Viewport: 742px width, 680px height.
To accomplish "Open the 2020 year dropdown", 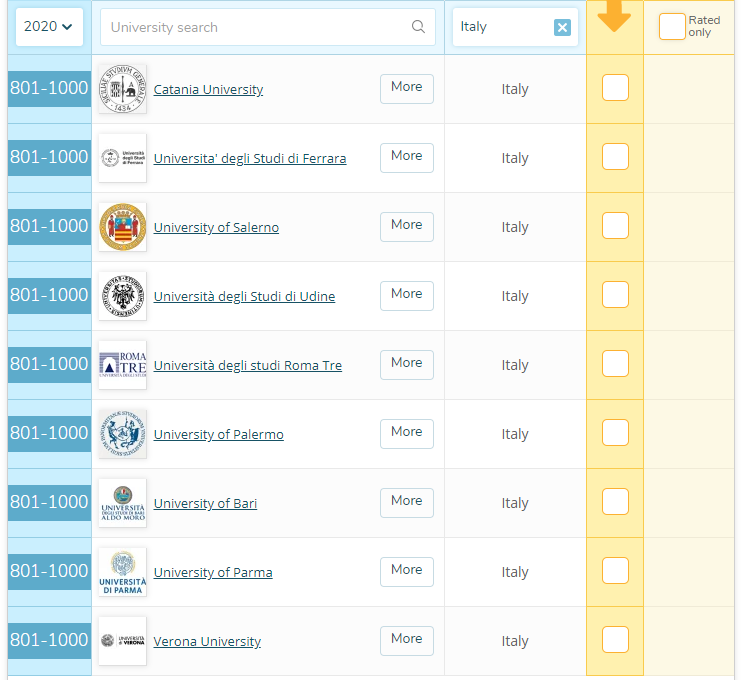I will point(49,26).
